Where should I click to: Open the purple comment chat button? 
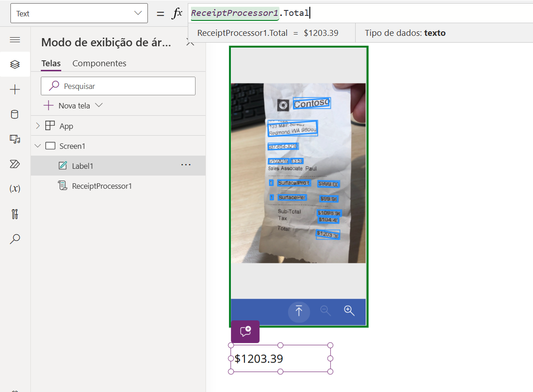coord(245,332)
